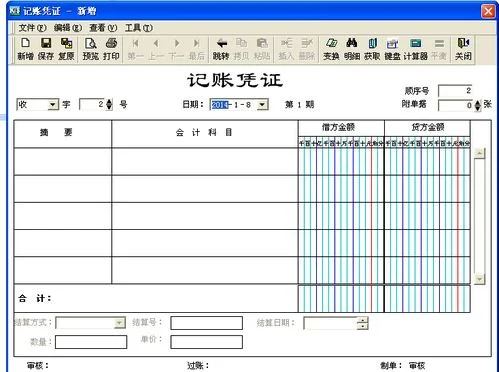Click the 新增 (New) toolbar icon
Viewport: 499px width, 372px height.
tap(25, 49)
